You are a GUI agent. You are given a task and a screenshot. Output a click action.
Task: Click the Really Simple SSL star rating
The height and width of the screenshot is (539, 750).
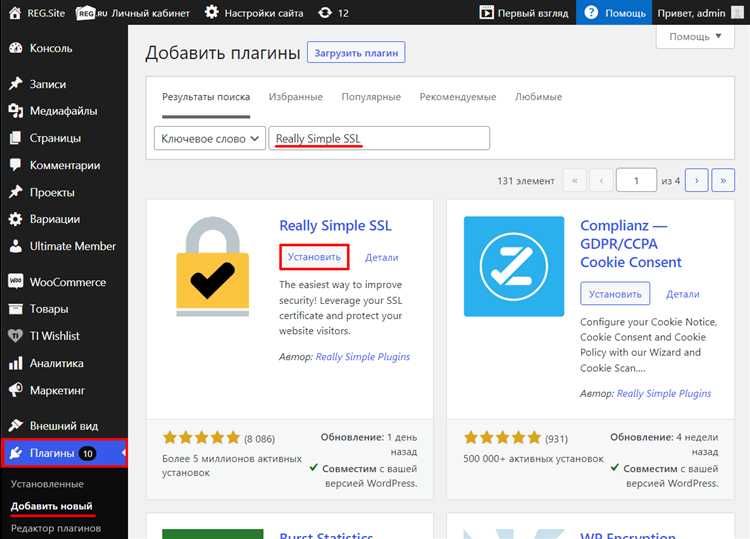tap(201, 437)
